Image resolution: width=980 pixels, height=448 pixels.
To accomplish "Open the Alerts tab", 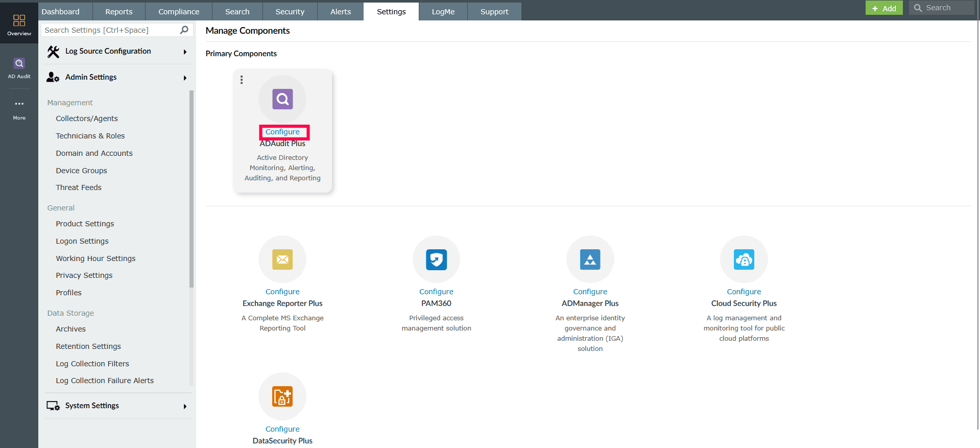I will click(341, 12).
